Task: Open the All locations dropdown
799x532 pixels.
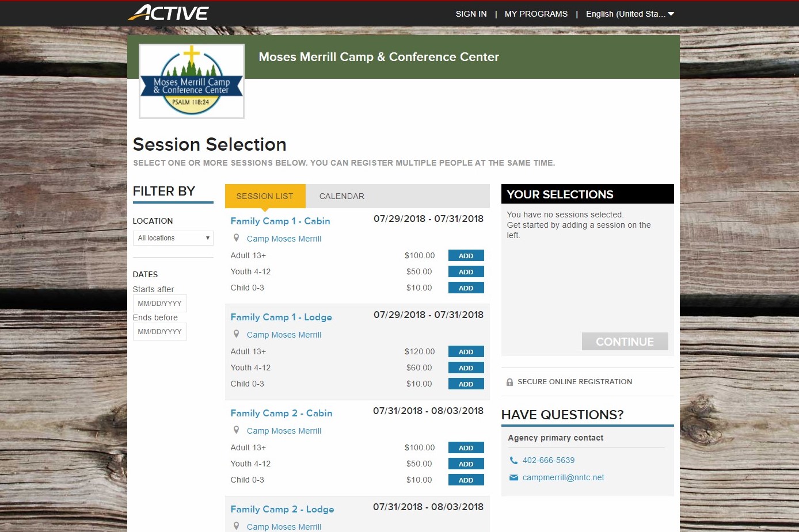Action: coord(173,238)
